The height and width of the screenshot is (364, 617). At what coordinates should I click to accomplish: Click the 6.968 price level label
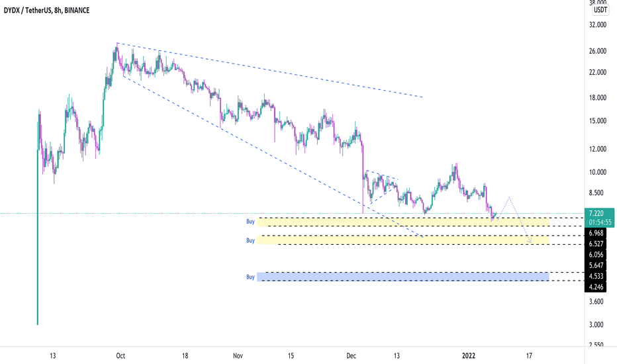coord(596,233)
